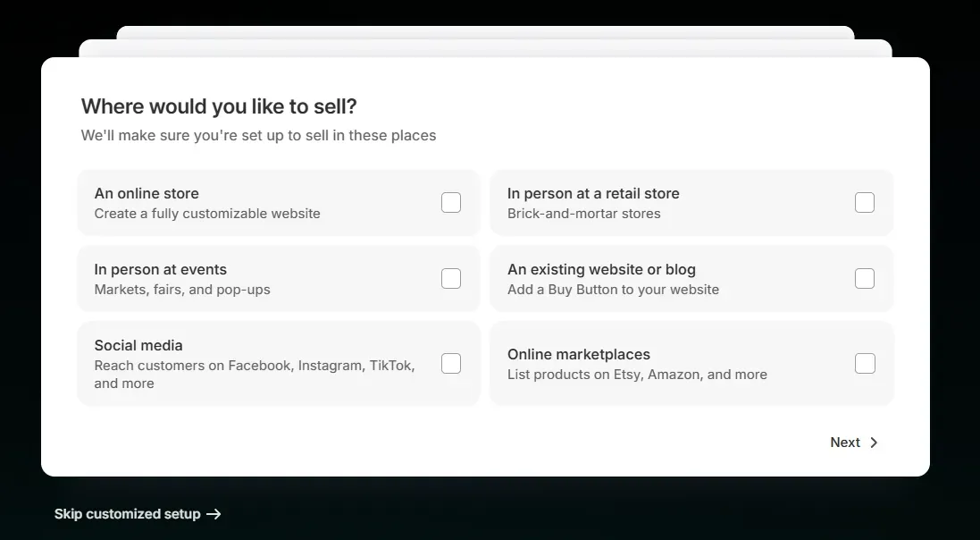Select the 'An online store' card
980x540 pixels.
coord(268,202)
